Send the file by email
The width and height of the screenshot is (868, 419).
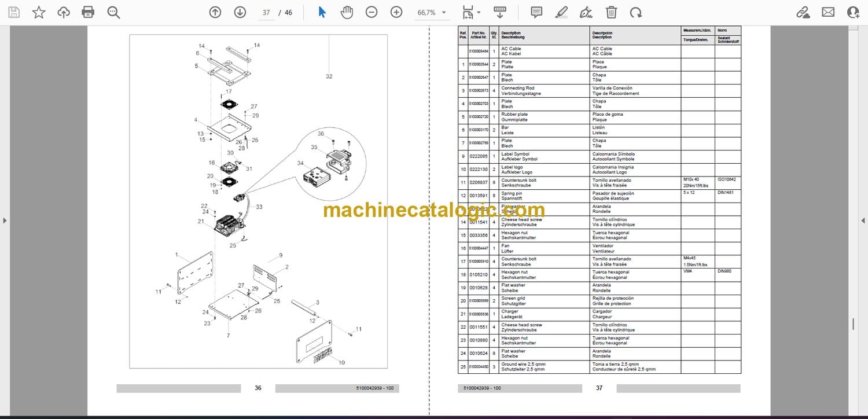coord(828,12)
